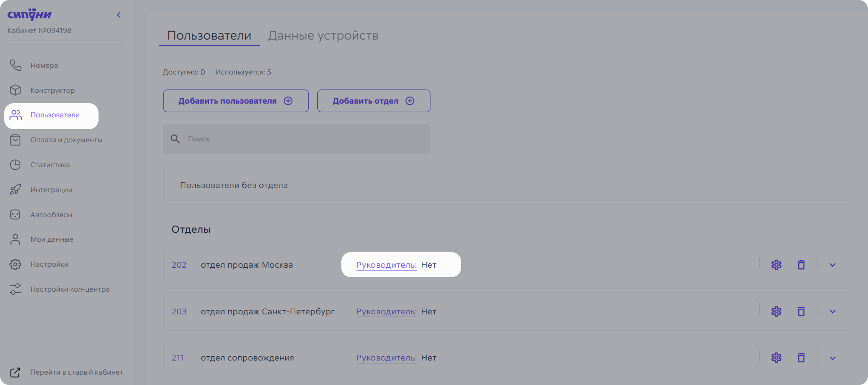Open Перейти в старый кабинет link
The height and width of the screenshot is (385, 868).
(x=76, y=372)
